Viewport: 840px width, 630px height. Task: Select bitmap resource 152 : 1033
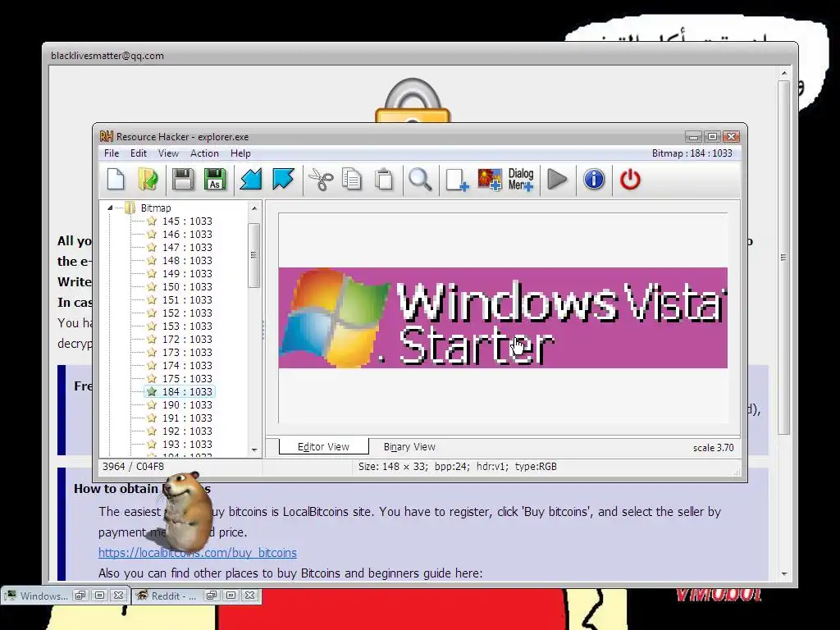tap(187, 313)
